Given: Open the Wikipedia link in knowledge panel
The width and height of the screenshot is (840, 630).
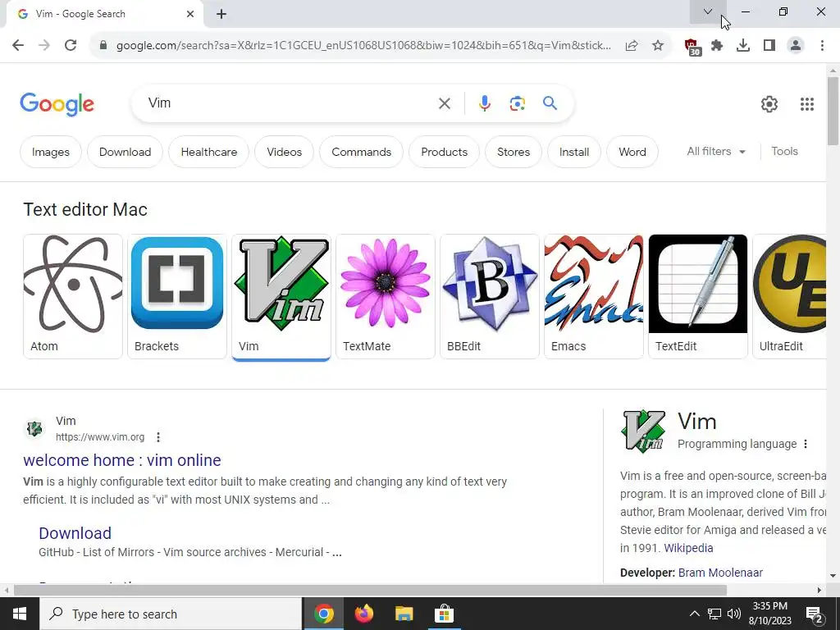Looking at the screenshot, I should pyautogui.click(x=688, y=548).
